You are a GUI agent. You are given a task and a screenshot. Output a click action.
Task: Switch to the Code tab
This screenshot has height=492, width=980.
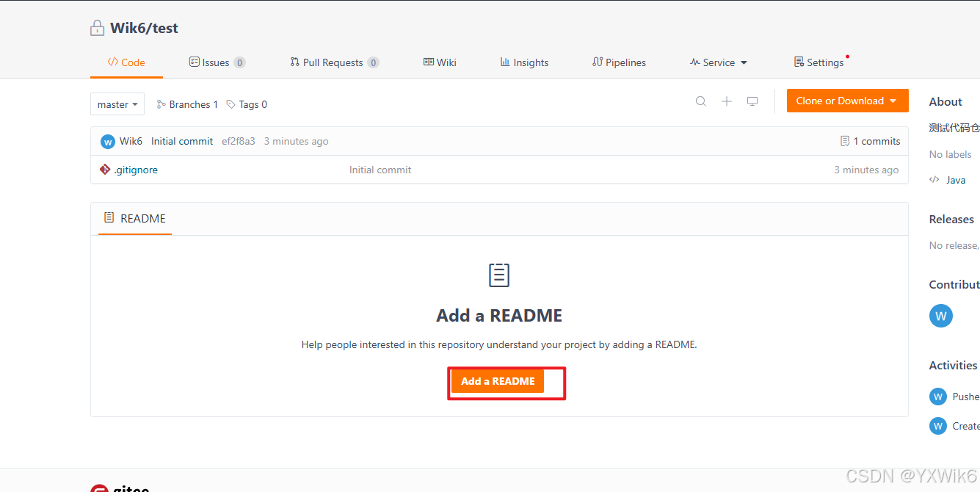coord(126,62)
